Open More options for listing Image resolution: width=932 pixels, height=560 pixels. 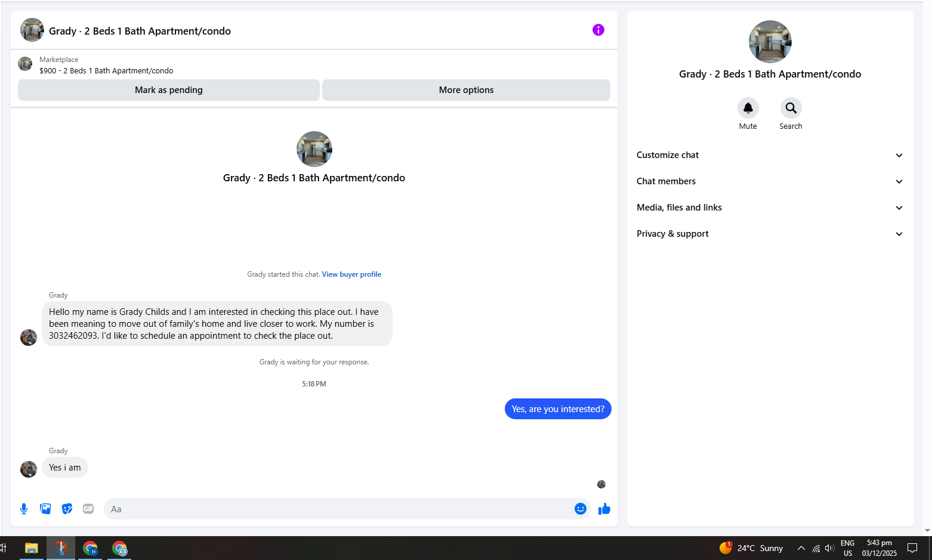click(x=466, y=90)
